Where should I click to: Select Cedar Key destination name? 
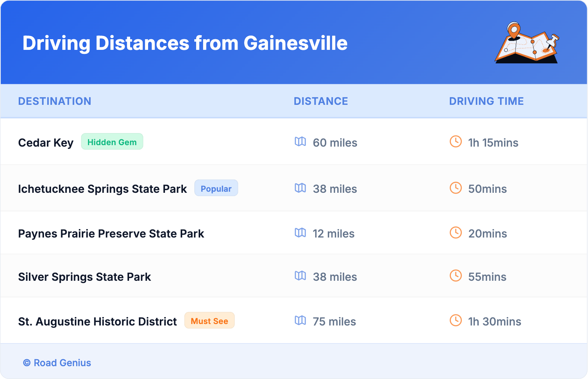[46, 143]
